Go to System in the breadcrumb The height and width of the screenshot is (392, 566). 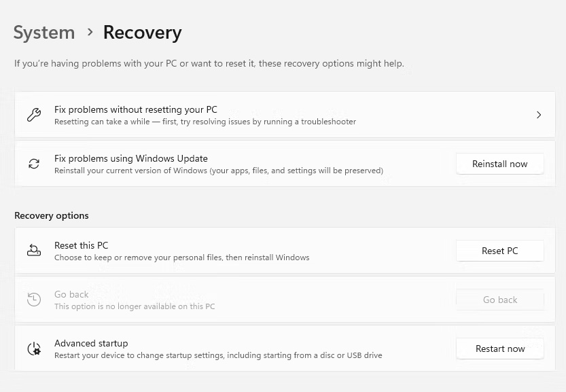click(44, 32)
